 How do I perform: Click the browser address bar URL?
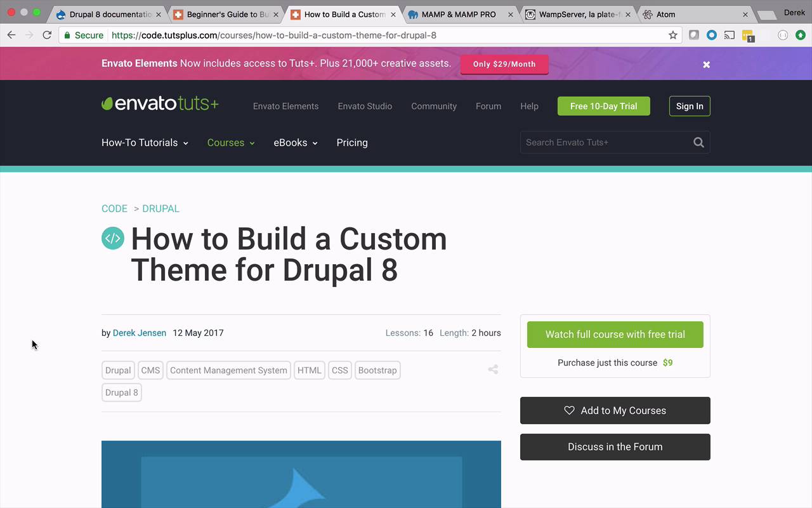point(274,35)
